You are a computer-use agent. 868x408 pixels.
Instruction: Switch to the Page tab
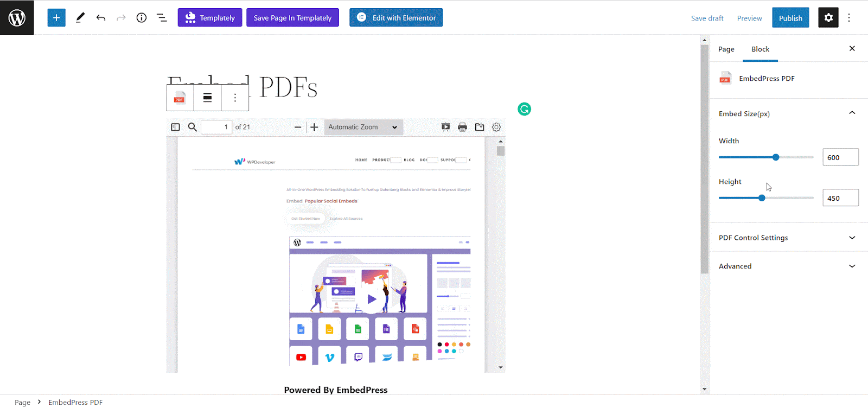(x=726, y=49)
